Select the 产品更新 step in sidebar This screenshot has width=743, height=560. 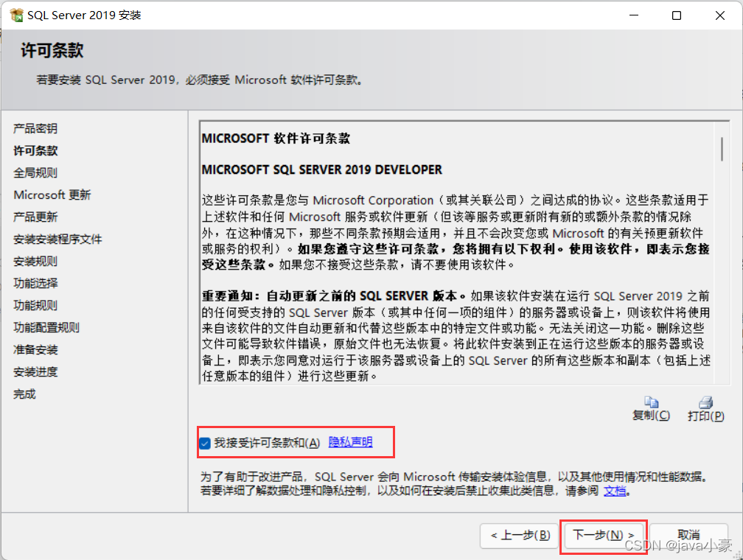[x=35, y=217]
